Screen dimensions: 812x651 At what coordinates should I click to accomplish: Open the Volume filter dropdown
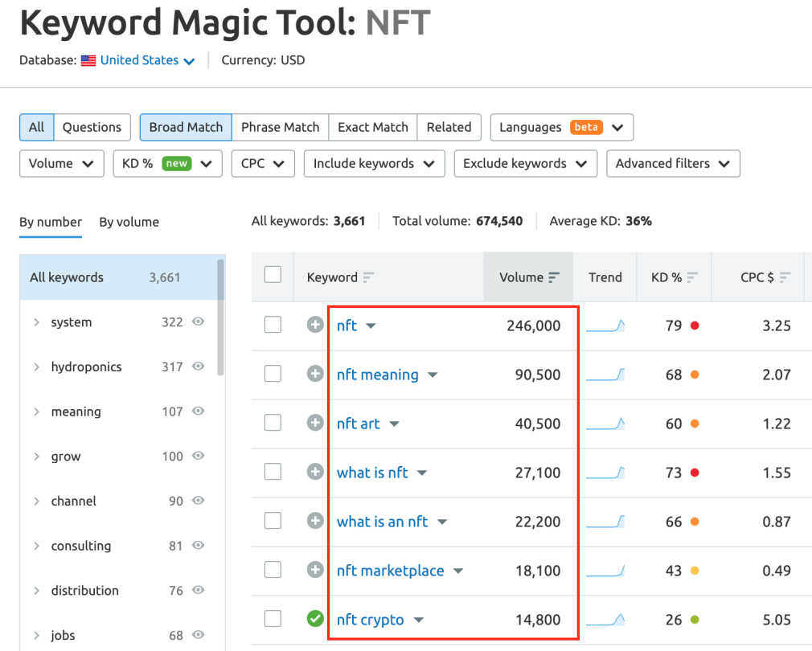tap(62, 163)
